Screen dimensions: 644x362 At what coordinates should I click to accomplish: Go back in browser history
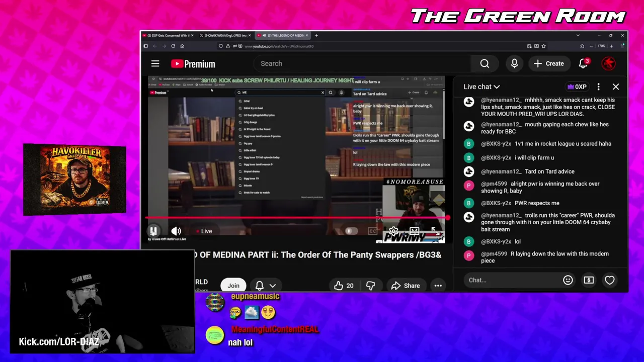click(x=154, y=46)
